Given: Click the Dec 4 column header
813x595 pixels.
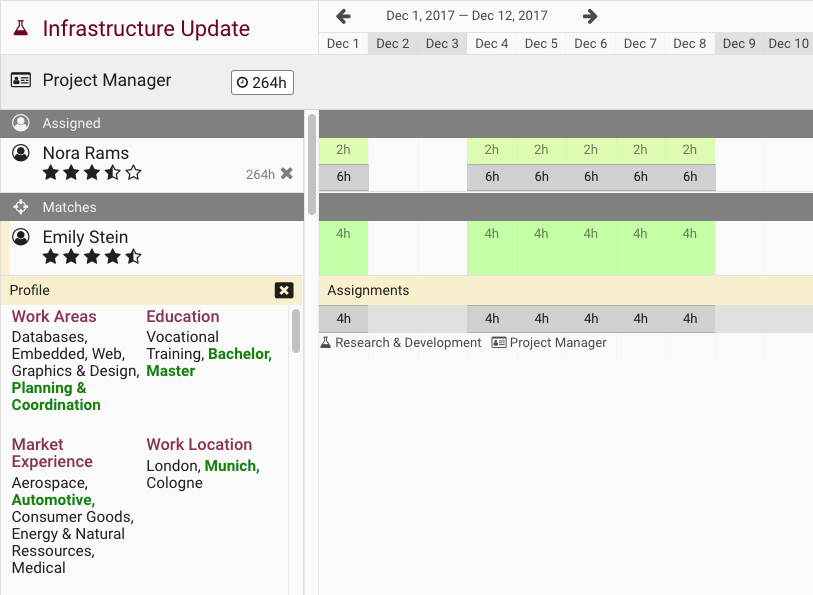Looking at the screenshot, I should click(492, 44).
